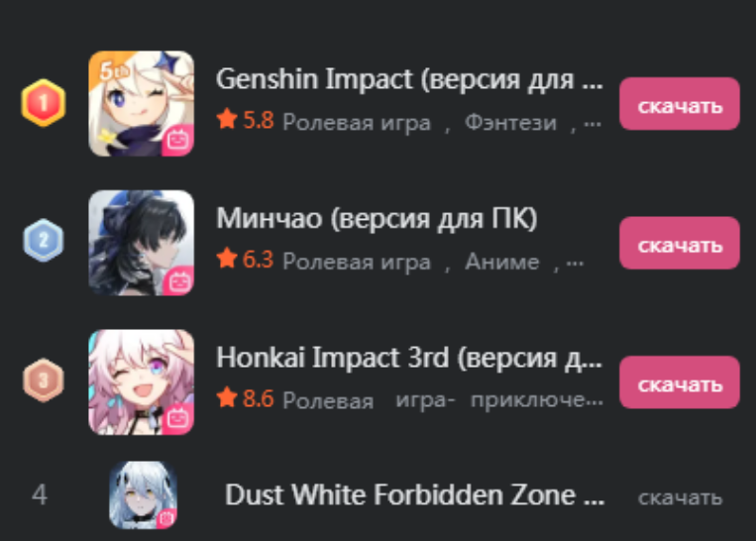Download Минчао with the скачать button
756x541 pixels.
point(680,243)
